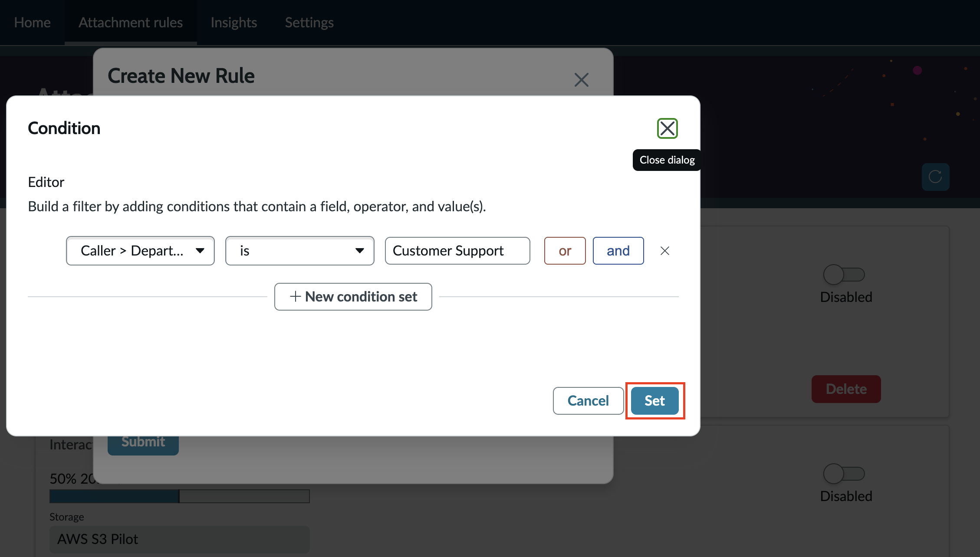Click the red Delete button
Image resolution: width=980 pixels, height=557 pixels.
[x=846, y=389]
